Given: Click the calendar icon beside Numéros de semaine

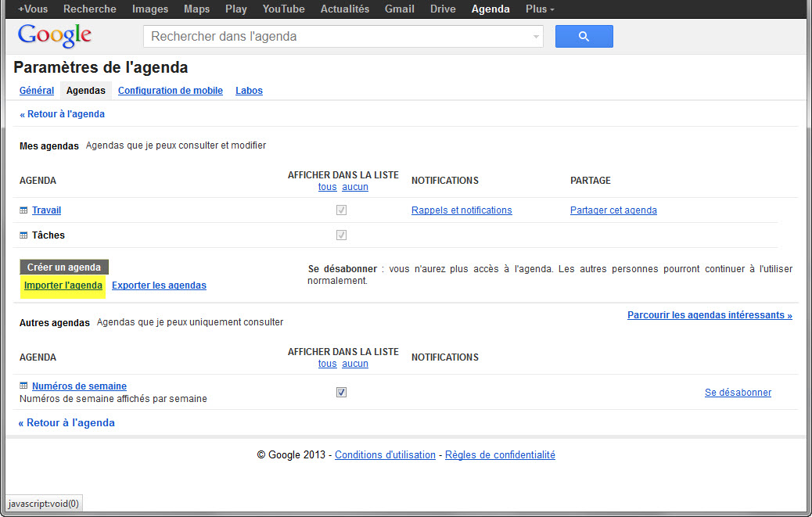Looking at the screenshot, I should pos(23,386).
